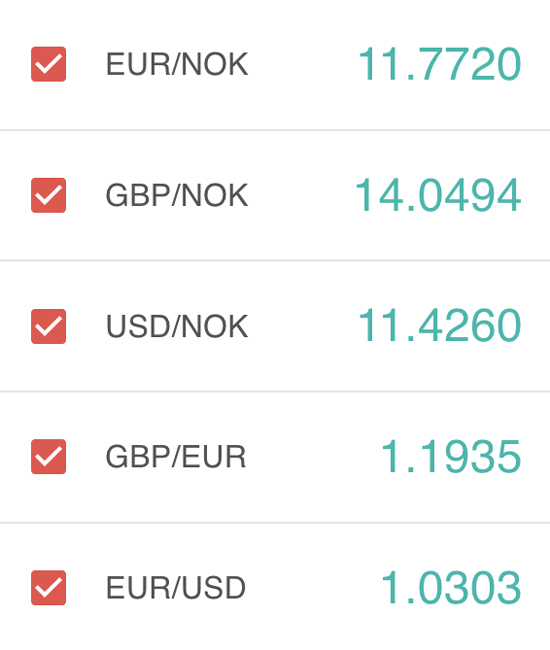Click the white checkmark beside EUR/NOK

(48, 65)
